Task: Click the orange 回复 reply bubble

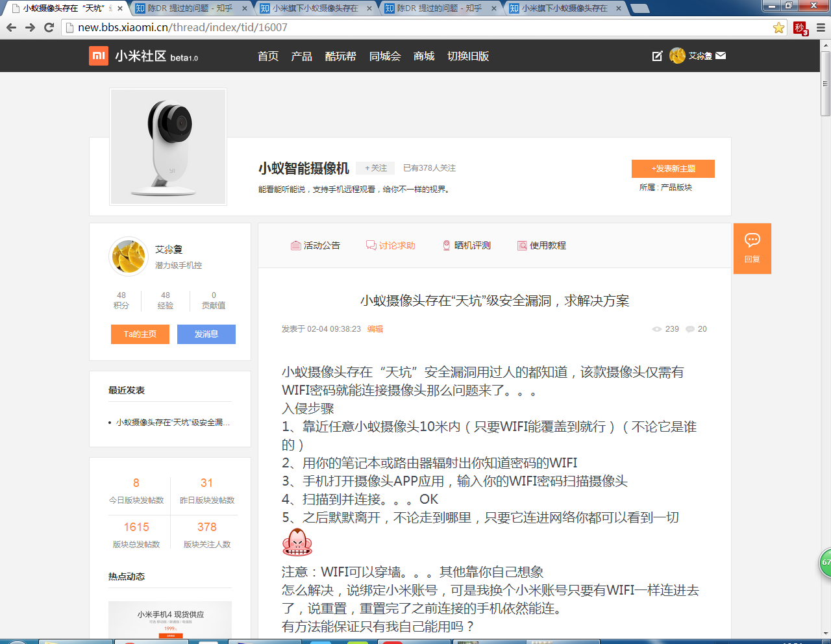Action: pos(752,248)
